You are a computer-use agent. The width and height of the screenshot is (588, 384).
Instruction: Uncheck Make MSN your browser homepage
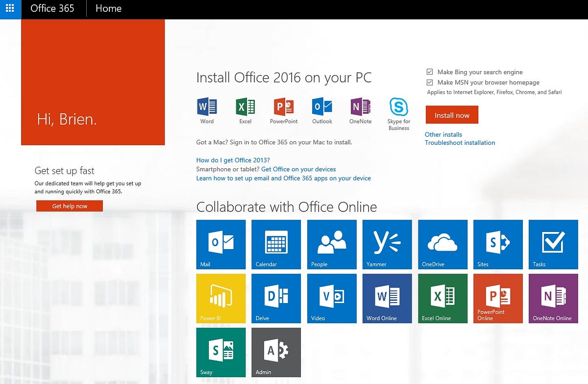coord(430,82)
